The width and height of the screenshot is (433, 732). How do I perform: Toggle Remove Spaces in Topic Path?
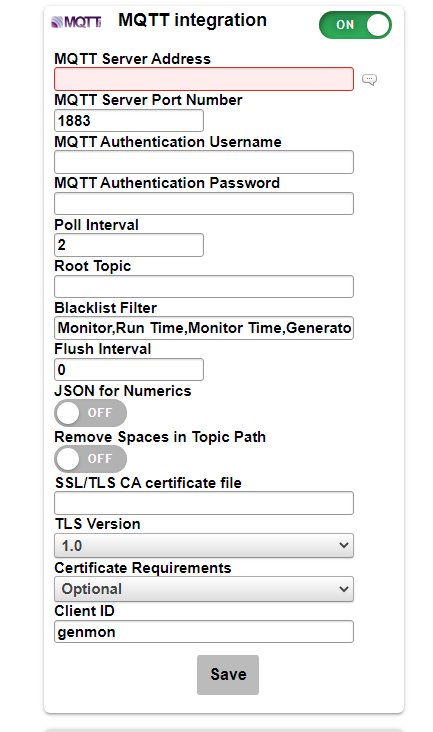tap(91, 459)
